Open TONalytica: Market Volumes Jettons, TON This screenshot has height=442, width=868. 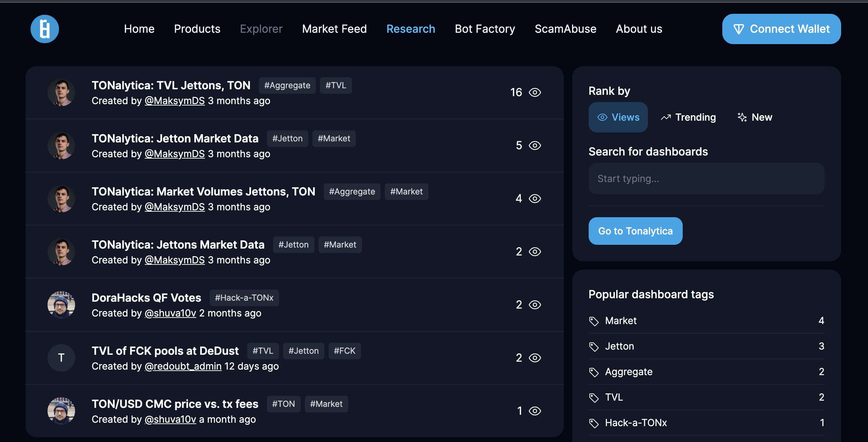point(204,191)
